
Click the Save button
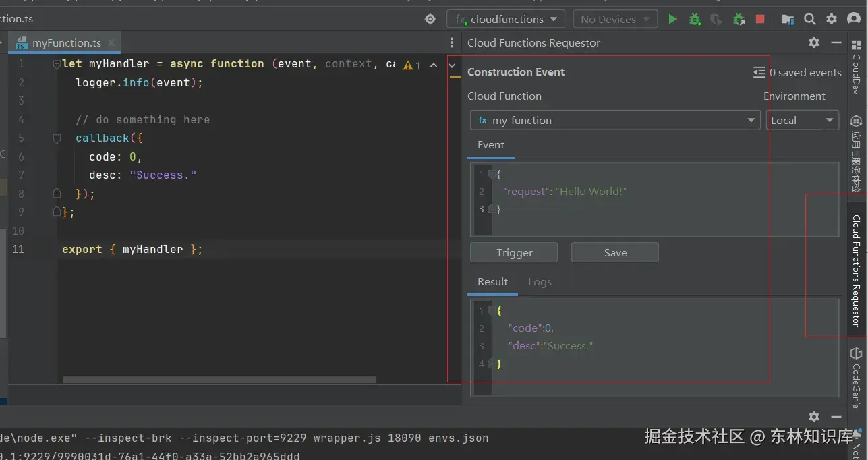click(x=615, y=253)
